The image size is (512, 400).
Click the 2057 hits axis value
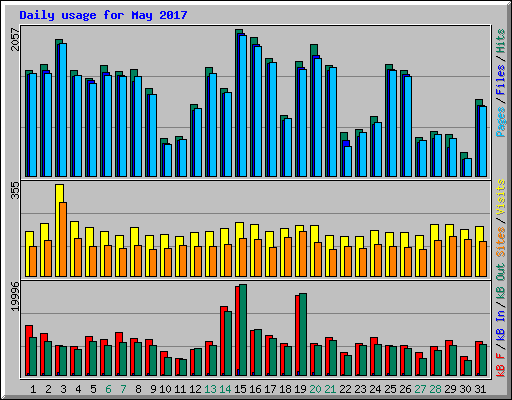[15, 39]
